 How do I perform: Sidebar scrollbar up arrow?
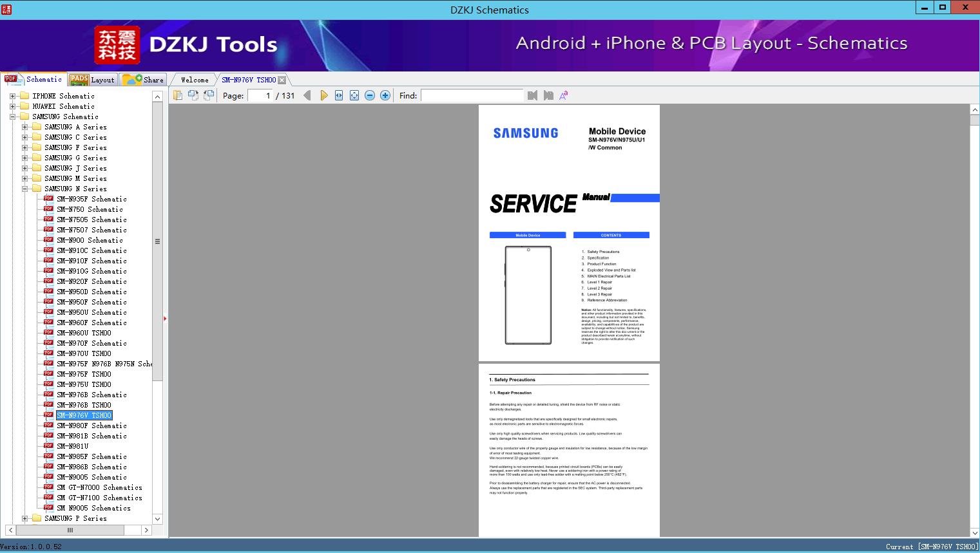pos(157,97)
